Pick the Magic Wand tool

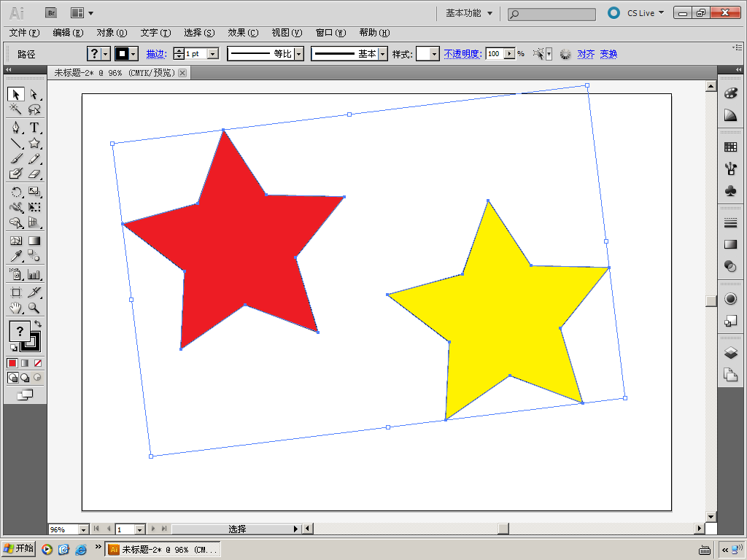pyautogui.click(x=16, y=110)
